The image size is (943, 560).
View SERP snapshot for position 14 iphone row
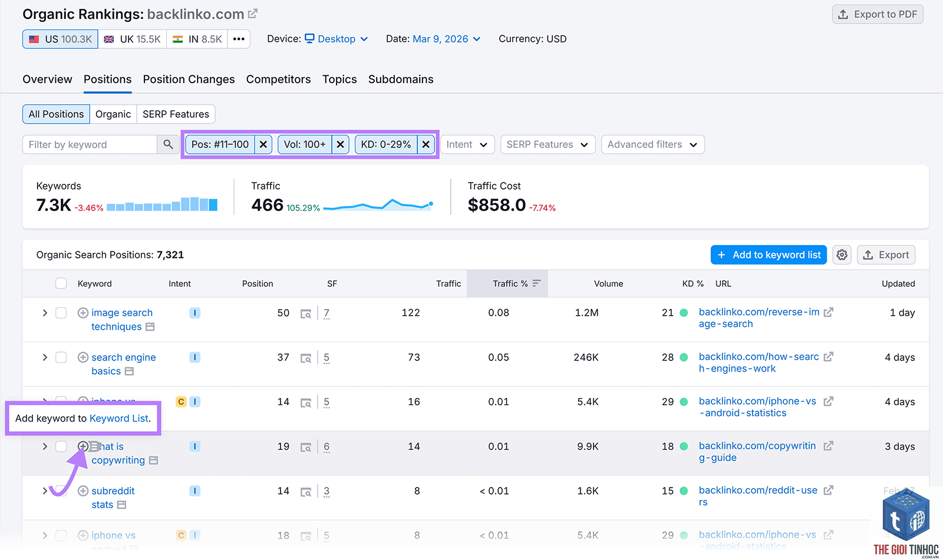[306, 403]
